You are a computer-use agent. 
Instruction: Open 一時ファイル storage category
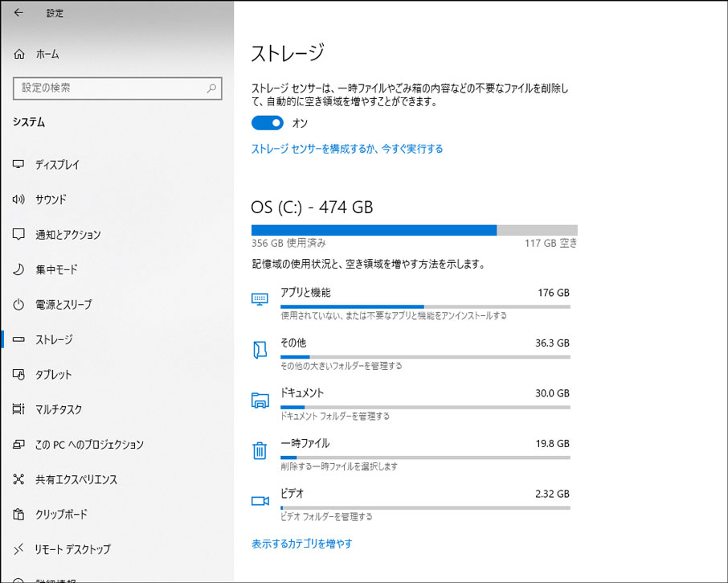(x=411, y=454)
